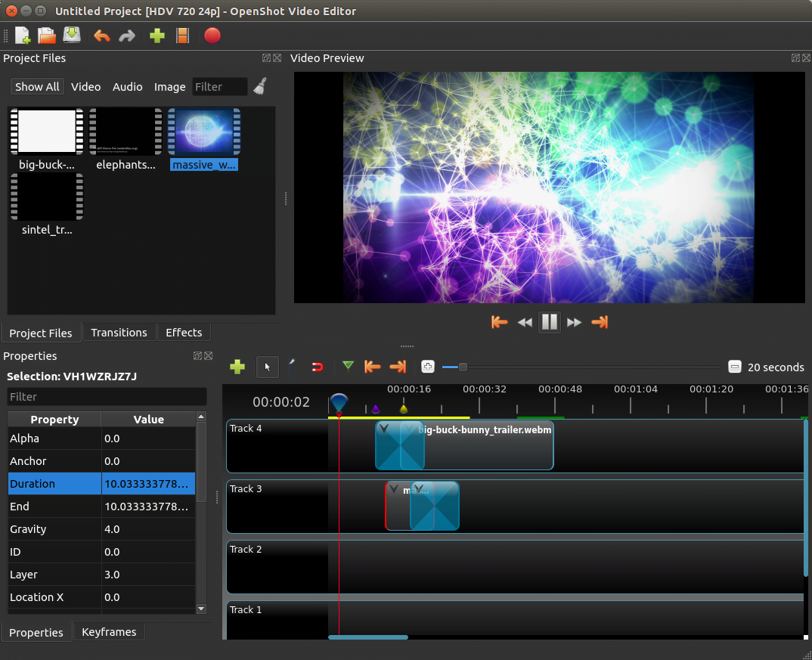Screen dimensions: 812x660
Task: Undo the last action
Action: (102, 36)
